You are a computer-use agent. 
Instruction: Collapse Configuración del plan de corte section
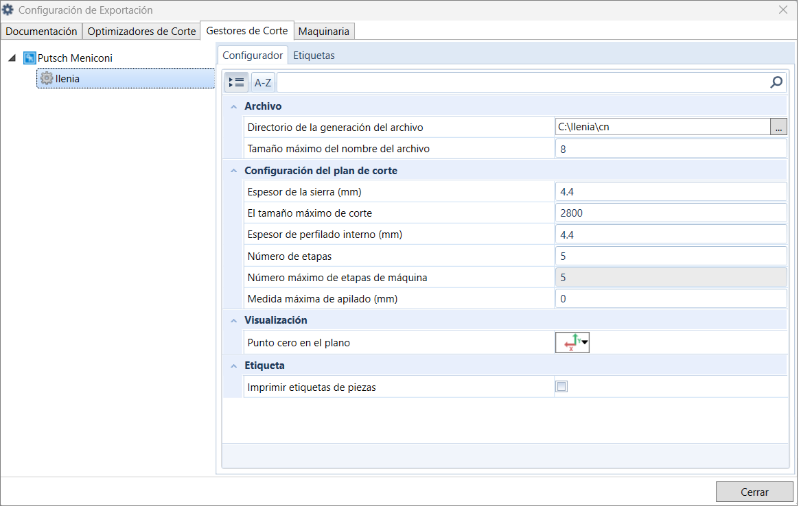point(234,171)
